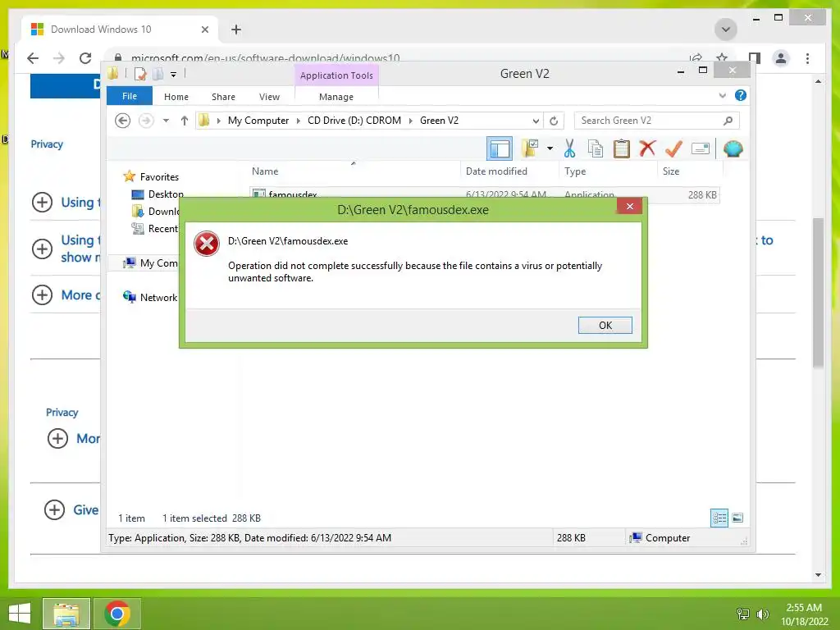Switch to large icons view in status bar
This screenshot has width=840, height=630.
click(x=737, y=518)
